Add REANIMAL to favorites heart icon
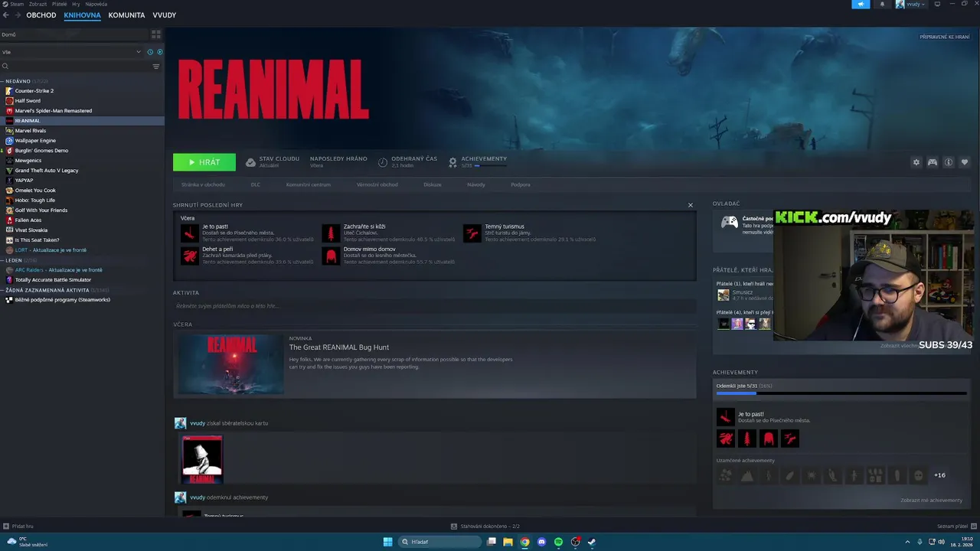The height and width of the screenshot is (551, 980). point(965,162)
